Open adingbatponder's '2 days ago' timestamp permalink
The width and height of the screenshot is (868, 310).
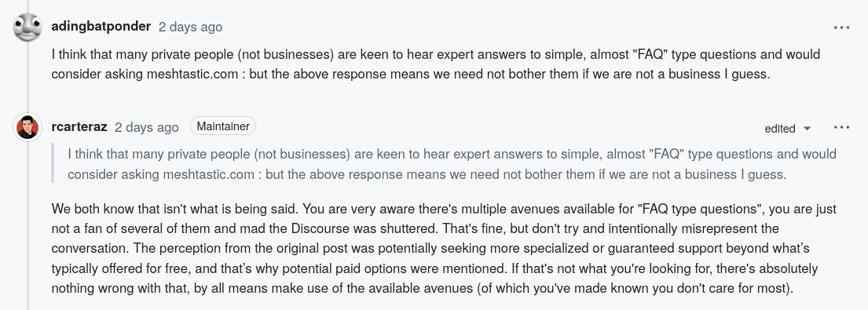tap(190, 27)
